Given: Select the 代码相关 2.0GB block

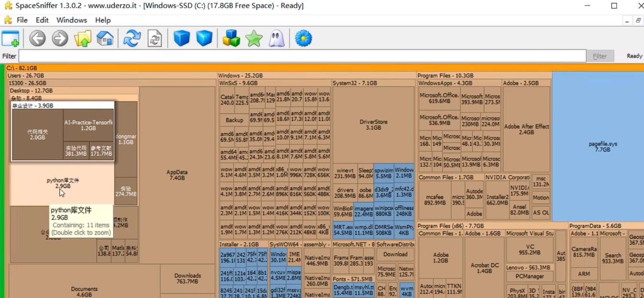Looking at the screenshot, I should (37, 134).
